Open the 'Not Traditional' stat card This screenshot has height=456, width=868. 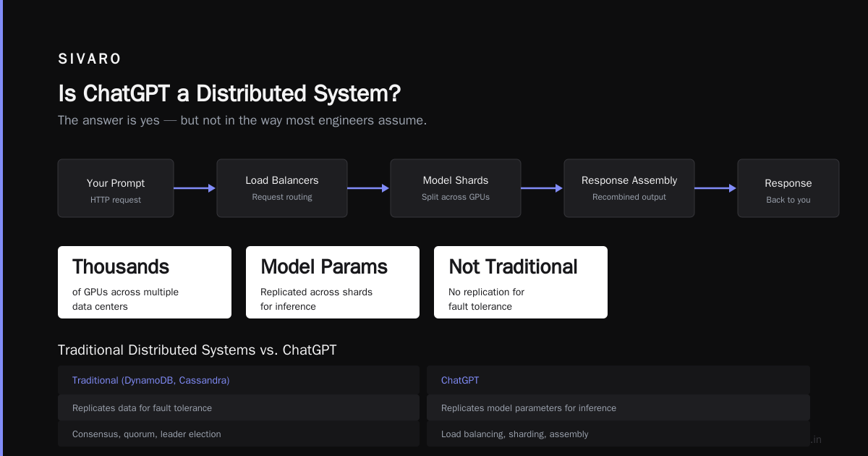(x=521, y=282)
